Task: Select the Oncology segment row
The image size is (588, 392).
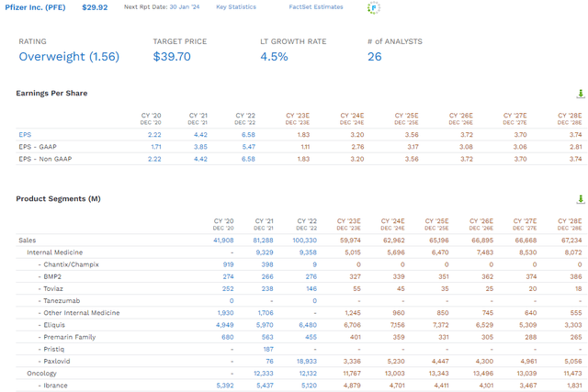Action: click(301, 374)
